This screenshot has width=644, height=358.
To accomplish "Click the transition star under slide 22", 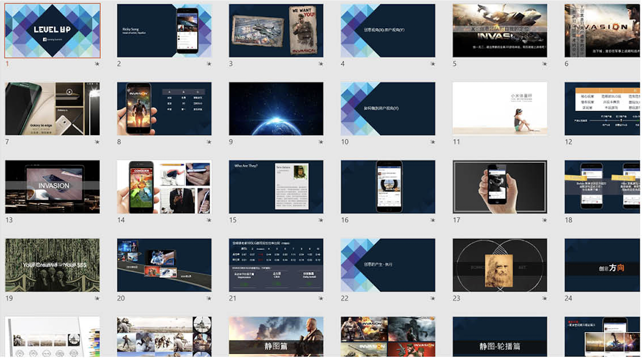I will tap(432, 298).
